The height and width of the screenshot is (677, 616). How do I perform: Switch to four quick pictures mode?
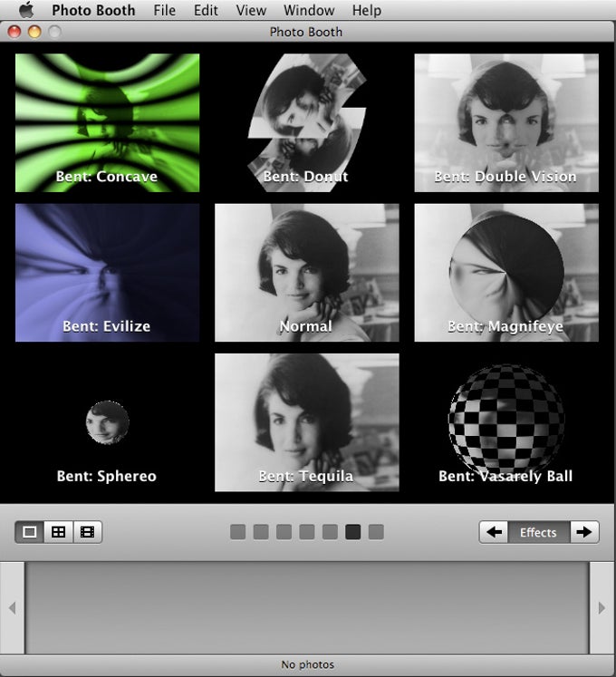tap(58, 532)
